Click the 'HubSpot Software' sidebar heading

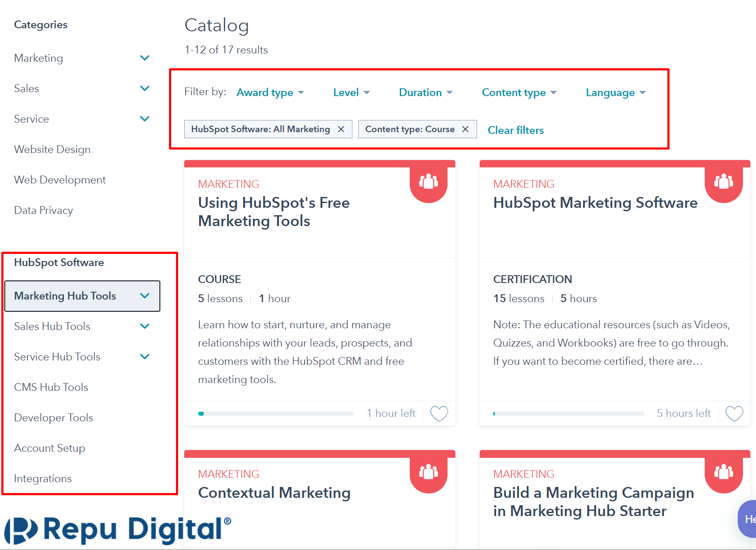click(x=59, y=263)
